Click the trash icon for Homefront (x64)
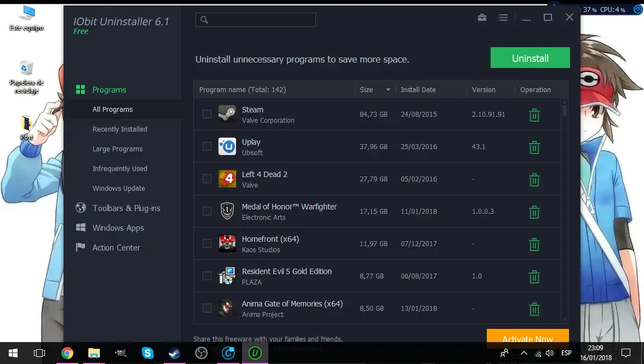 pos(534,244)
